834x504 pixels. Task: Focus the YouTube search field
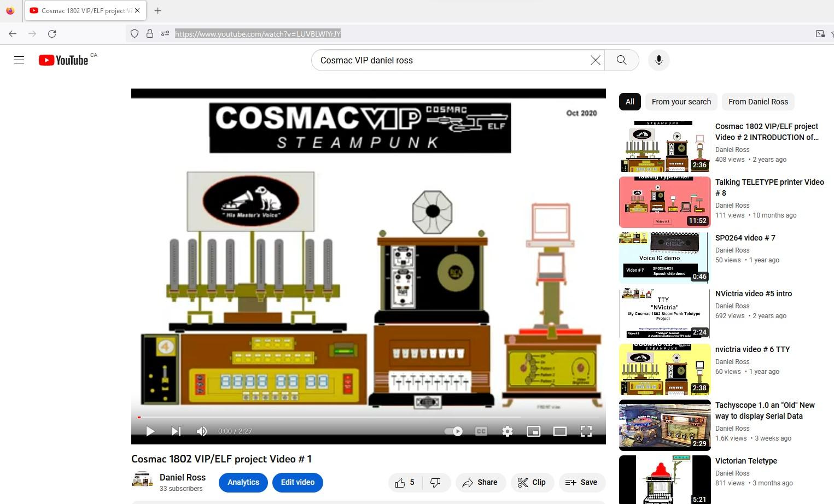[x=451, y=60]
